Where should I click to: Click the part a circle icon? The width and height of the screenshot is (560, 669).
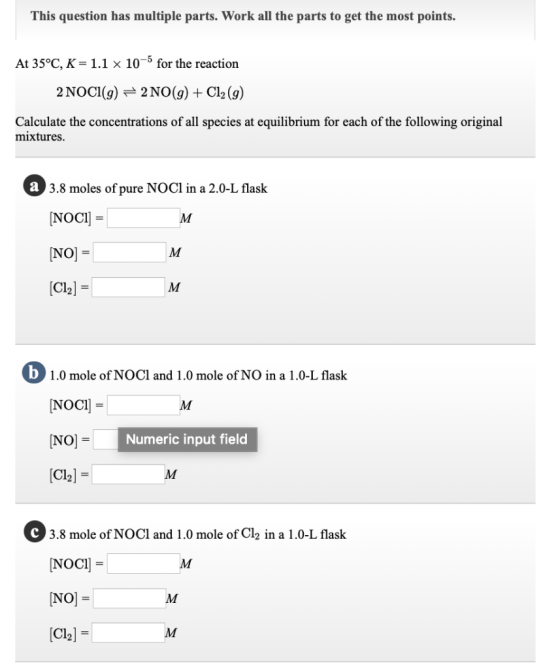point(34,186)
